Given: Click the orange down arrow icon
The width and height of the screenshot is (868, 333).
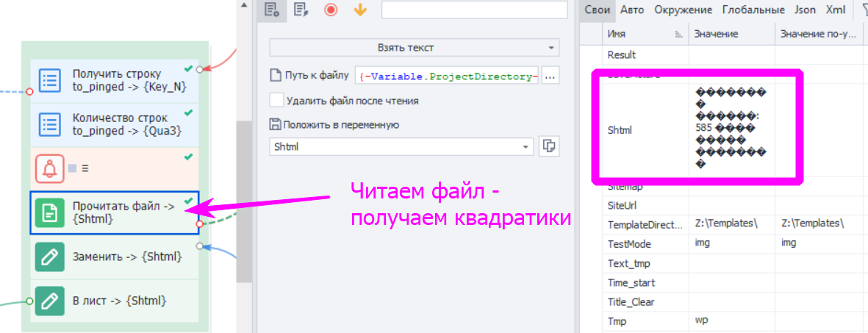Looking at the screenshot, I should pyautogui.click(x=360, y=10).
